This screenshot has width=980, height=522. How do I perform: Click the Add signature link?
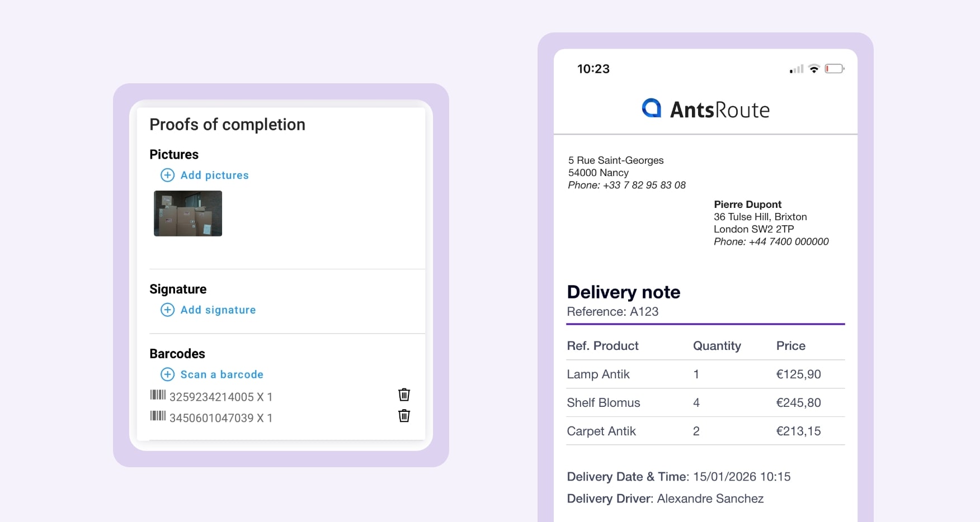tap(218, 310)
